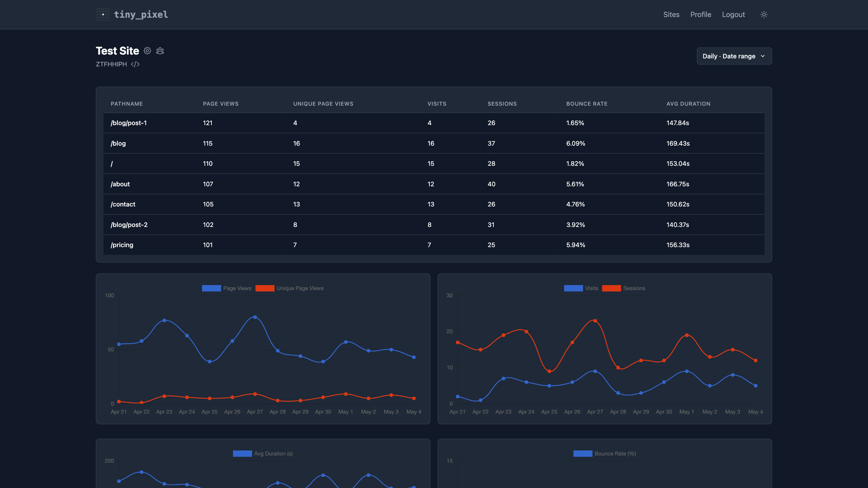868x488 pixels.
Task: Click avg duration 153.04s
Action: (x=678, y=164)
